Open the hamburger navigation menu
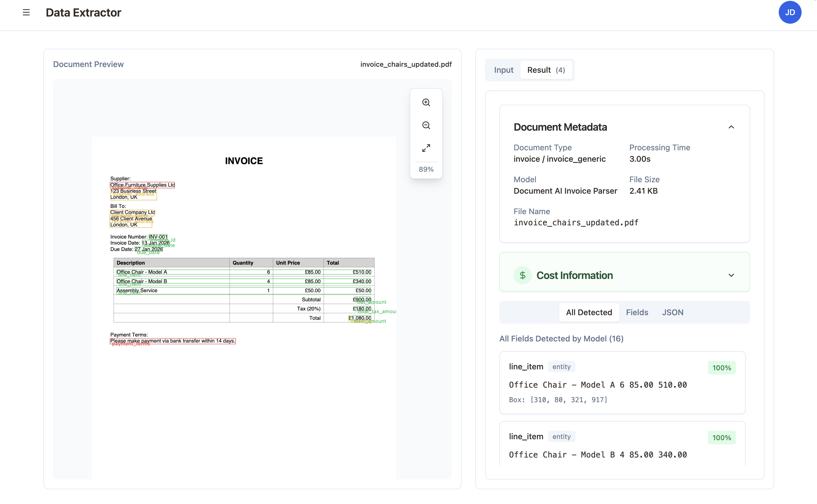This screenshot has height=504, width=817. (26, 12)
